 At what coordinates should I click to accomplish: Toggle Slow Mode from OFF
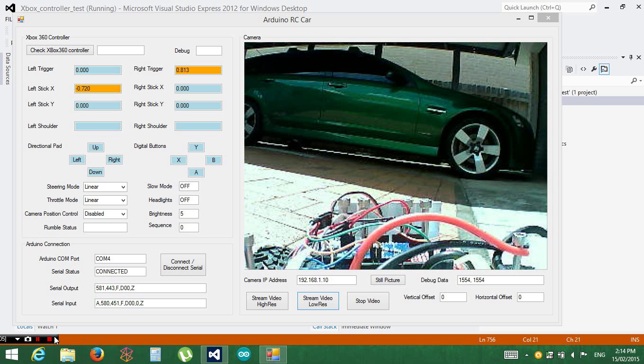point(188,186)
